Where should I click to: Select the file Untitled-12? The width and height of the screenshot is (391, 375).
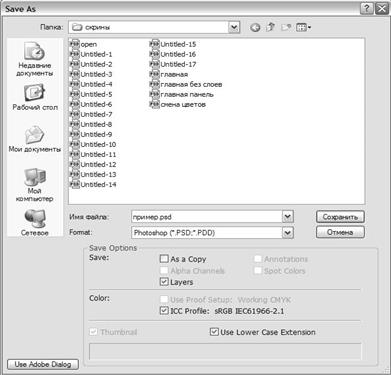[x=94, y=164]
